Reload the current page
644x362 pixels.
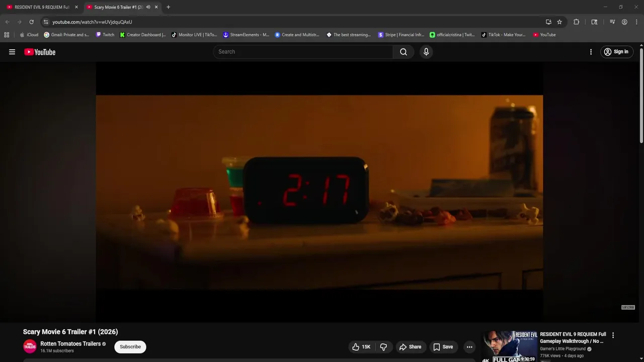click(31, 22)
